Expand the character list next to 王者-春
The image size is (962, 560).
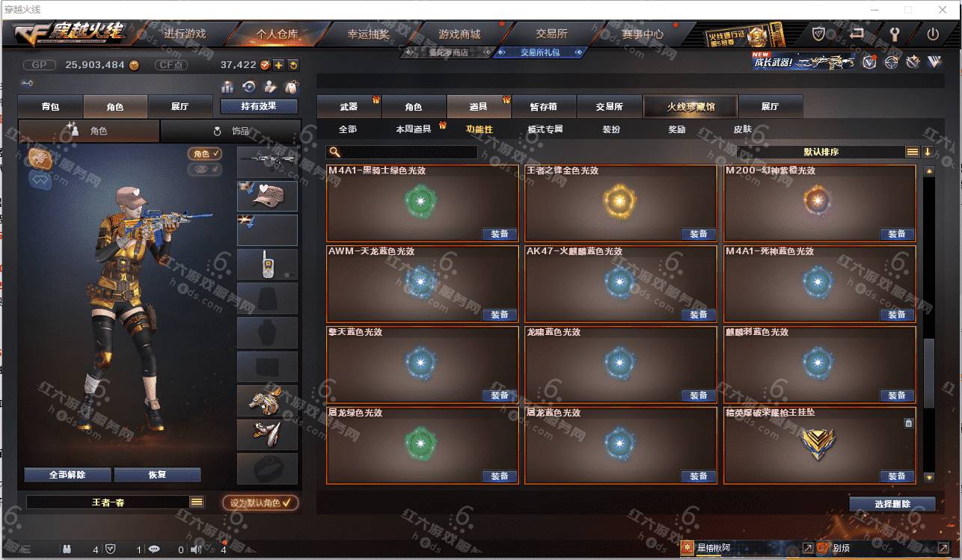[x=197, y=502]
